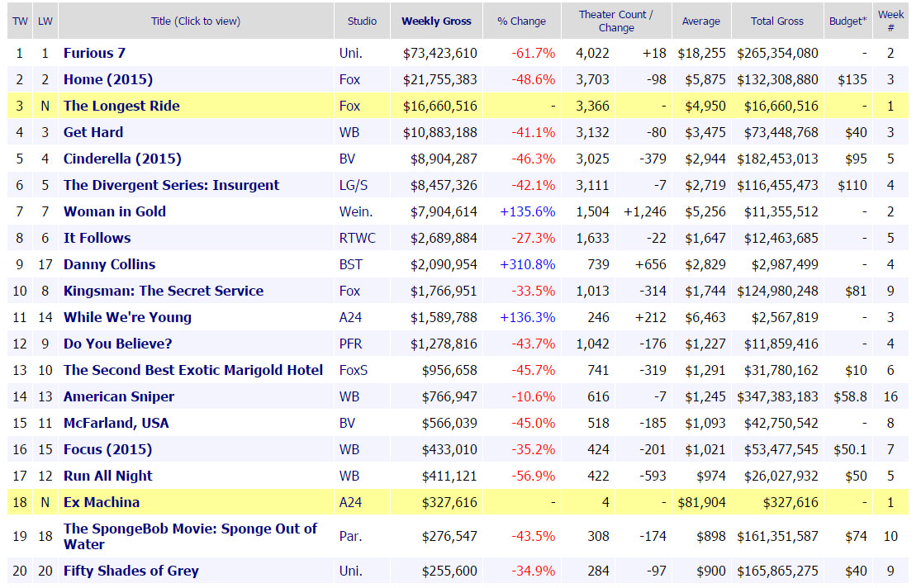Open the A24 studio link for Ex Machina
Viewport: 921px width, 588px height.
tap(351, 502)
